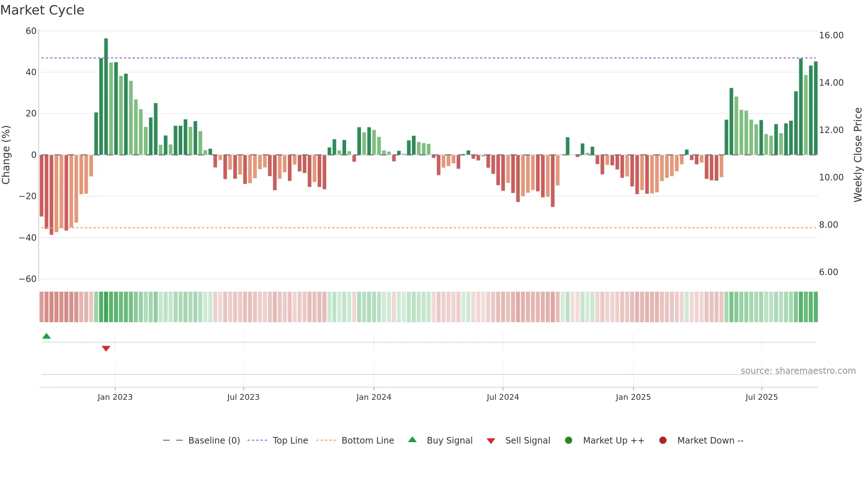Image resolution: width=868 pixels, height=488 pixels.
Task: Click the Change (%) axis title
Action: (6, 155)
